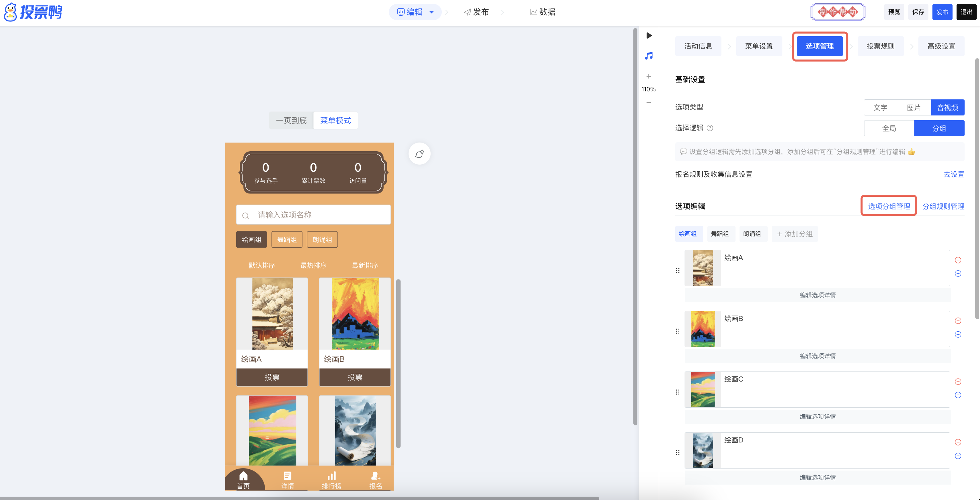Click the drag handle of 绘画C row
The height and width of the screenshot is (500, 980).
pos(678,392)
